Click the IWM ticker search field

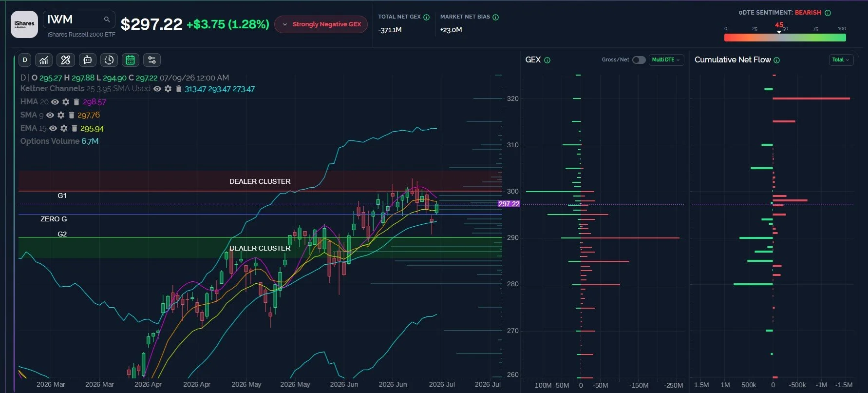tap(79, 20)
